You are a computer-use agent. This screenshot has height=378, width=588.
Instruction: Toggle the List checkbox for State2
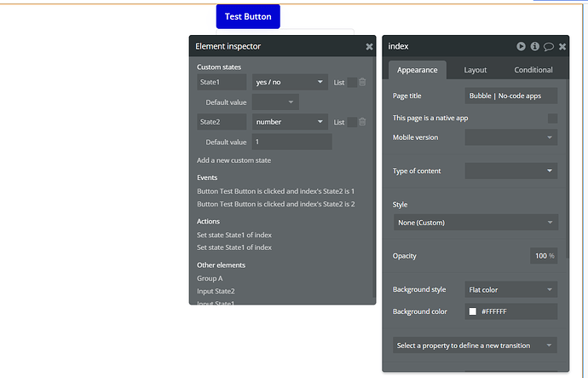pos(352,122)
